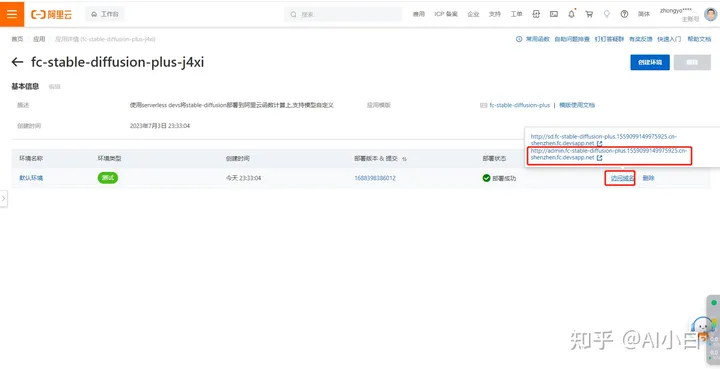Image resolution: width=720 pixels, height=369 pixels.
Task: Click the lightbulb tips icon
Action: tap(607, 14)
